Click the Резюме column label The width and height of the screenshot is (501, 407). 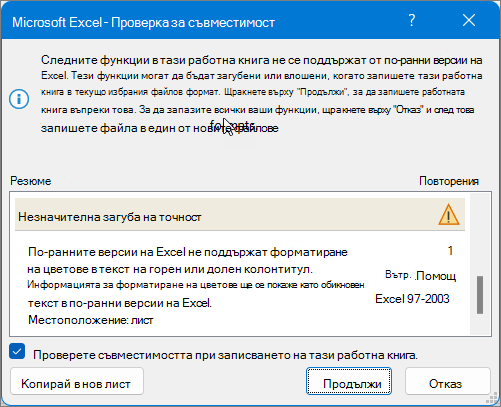tap(31, 181)
